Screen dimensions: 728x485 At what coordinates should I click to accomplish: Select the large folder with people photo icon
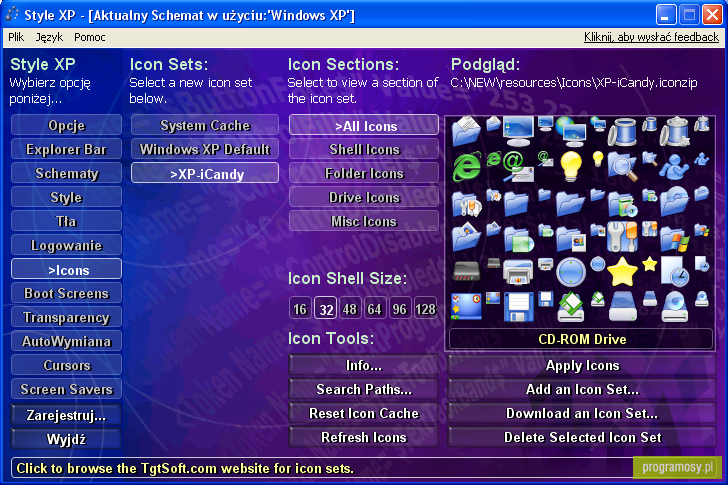(571, 238)
